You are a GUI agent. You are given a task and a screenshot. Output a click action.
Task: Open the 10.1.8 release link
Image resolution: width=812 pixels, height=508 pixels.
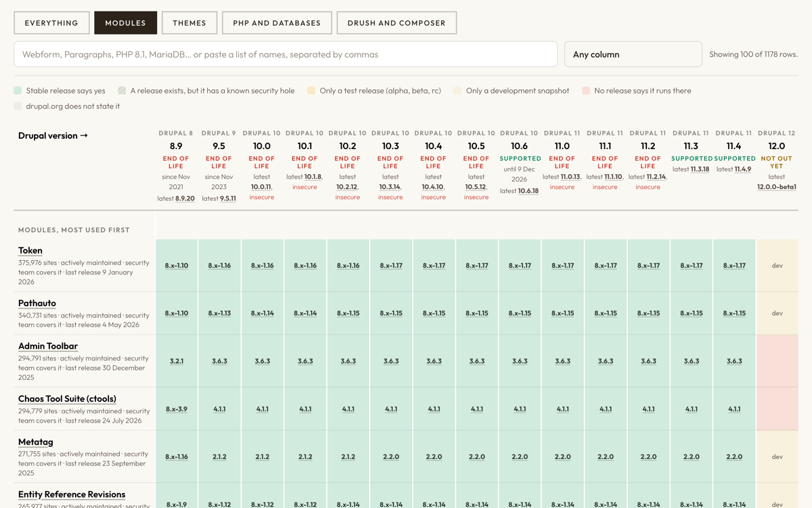313,177
